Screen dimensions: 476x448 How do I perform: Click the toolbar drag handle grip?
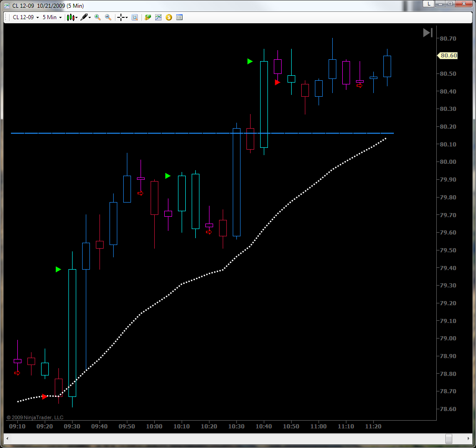click(6, 17)
